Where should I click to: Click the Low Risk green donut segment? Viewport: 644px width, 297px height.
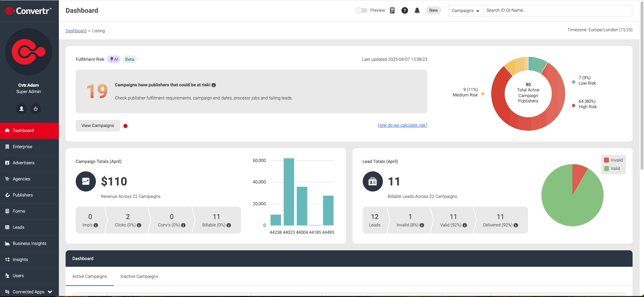pos(537,64)
